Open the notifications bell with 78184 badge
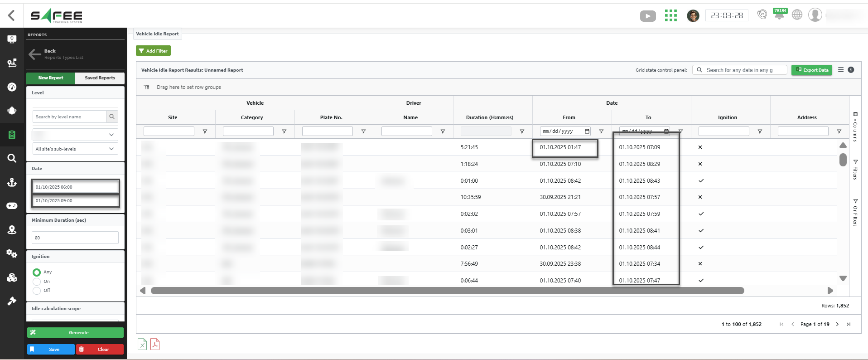Image resolution: width=868 pixels, height=360 pixels. 779,15
